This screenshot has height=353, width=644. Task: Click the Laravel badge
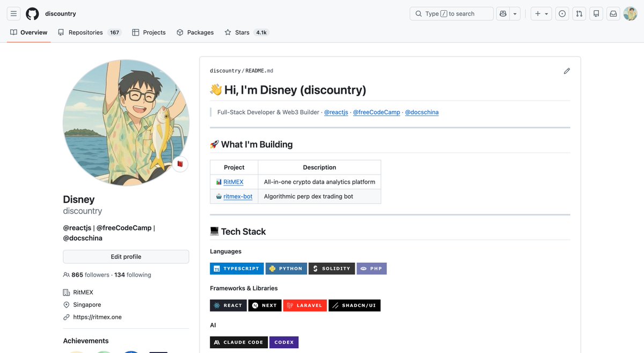click(x=305, y=305)
